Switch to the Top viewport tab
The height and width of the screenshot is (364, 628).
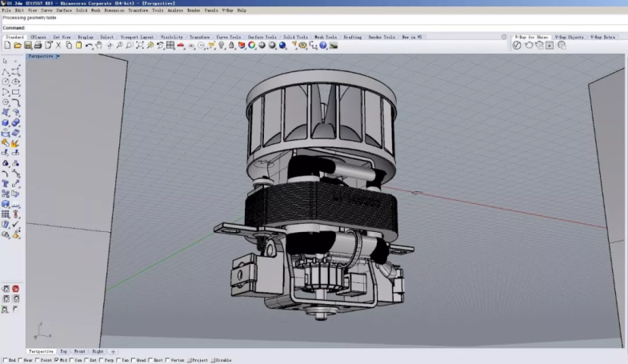64,351
